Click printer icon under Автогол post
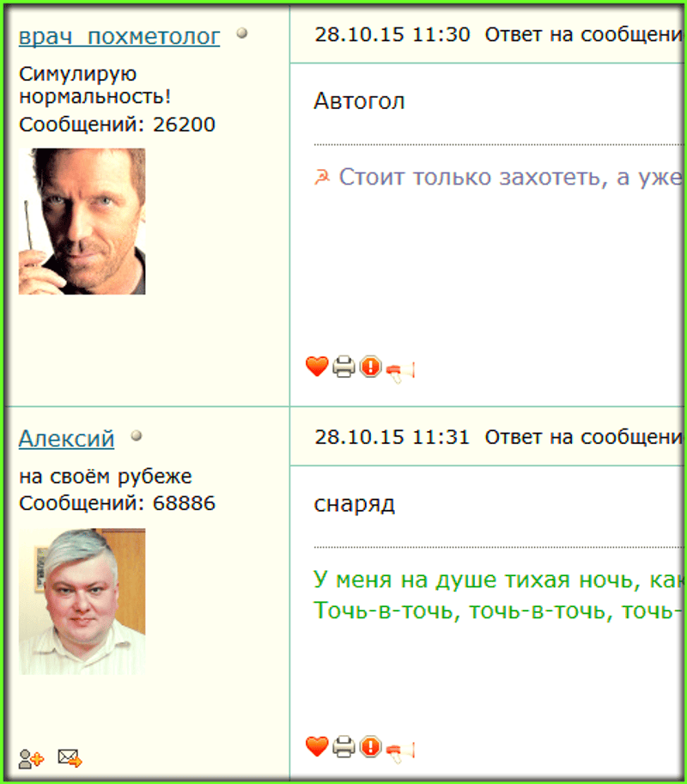The height and width of the screenshot is (784, 687). [344, 367]
